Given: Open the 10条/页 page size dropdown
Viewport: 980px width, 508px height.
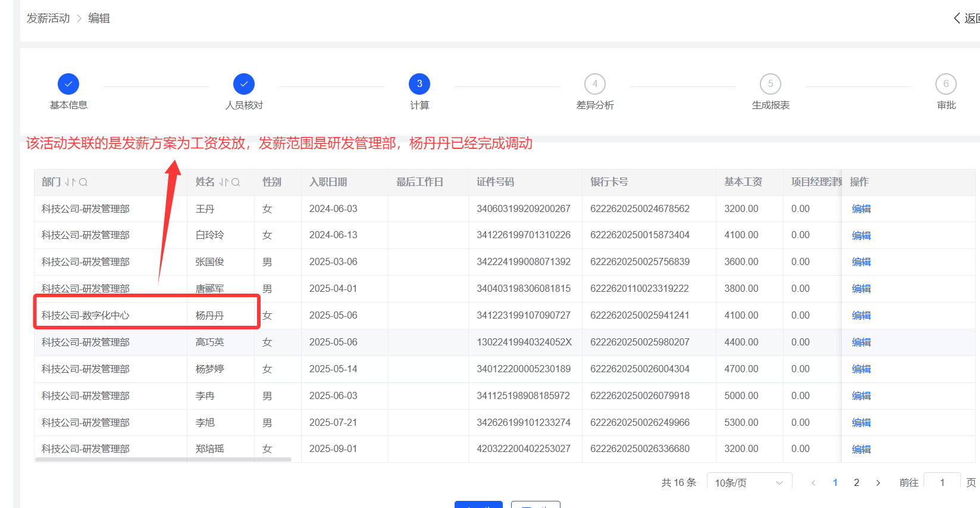Looking at the screenshot, I should (x=749, y=483).
